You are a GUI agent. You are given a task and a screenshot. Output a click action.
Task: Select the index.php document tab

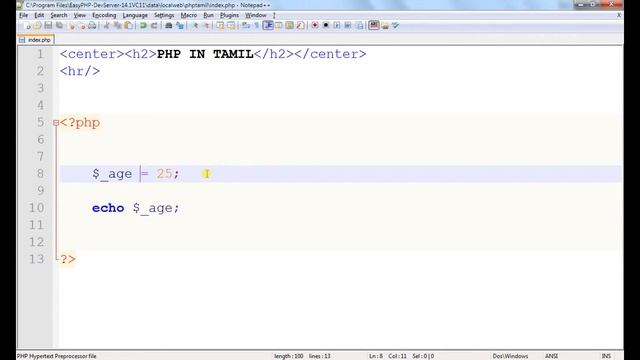click(36, 40)
